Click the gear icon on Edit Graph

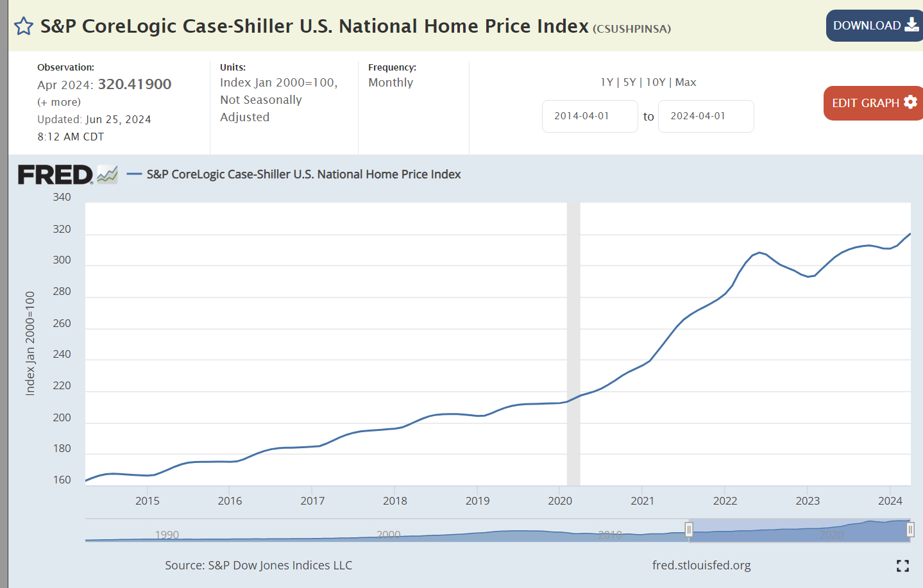910,102
